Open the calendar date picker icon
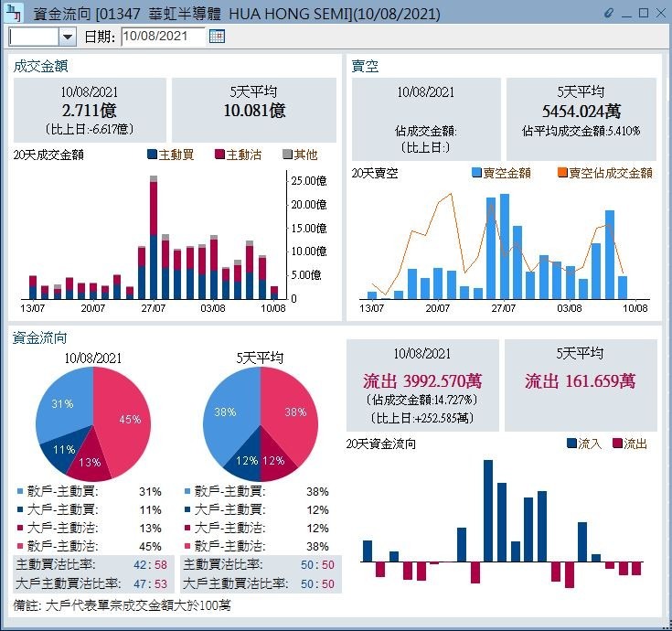This screenshot has width=672, height=631. pos(217,36)
